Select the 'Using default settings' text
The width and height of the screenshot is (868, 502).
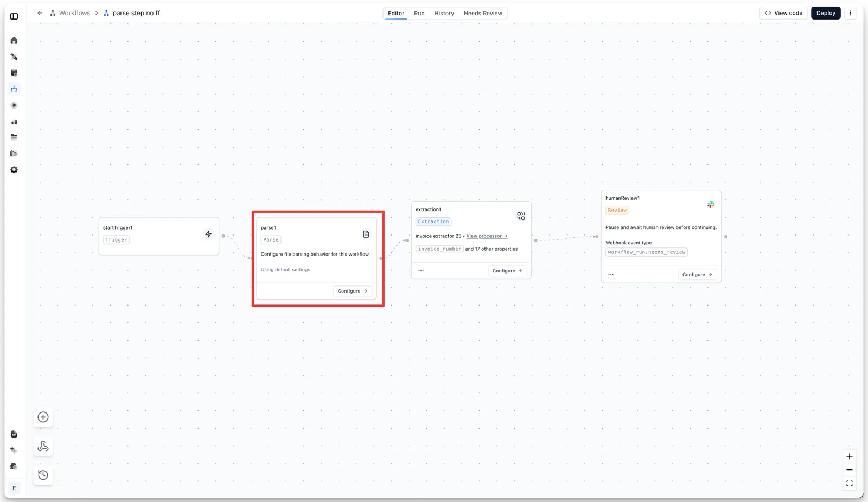tap(285, 270)
